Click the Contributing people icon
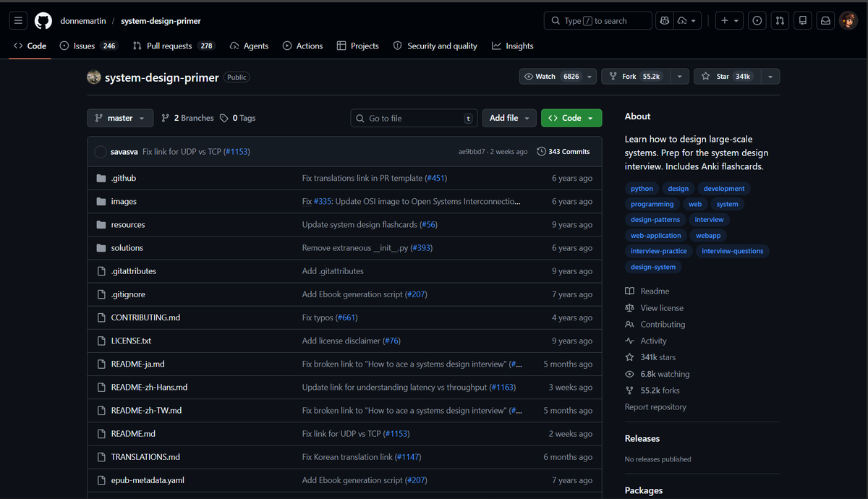 point(629,325)
